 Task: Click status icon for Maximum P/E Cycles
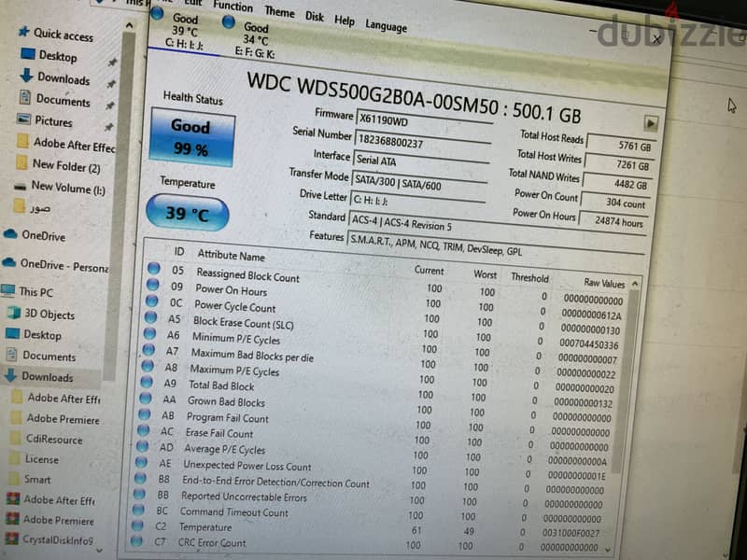pyautogui.click(x=148, y=366)
